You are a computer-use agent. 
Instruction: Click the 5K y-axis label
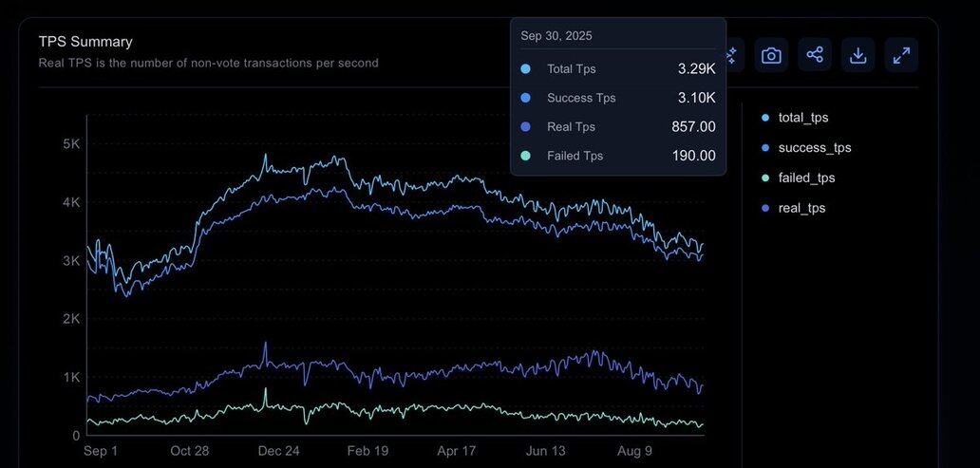[72, 143]
